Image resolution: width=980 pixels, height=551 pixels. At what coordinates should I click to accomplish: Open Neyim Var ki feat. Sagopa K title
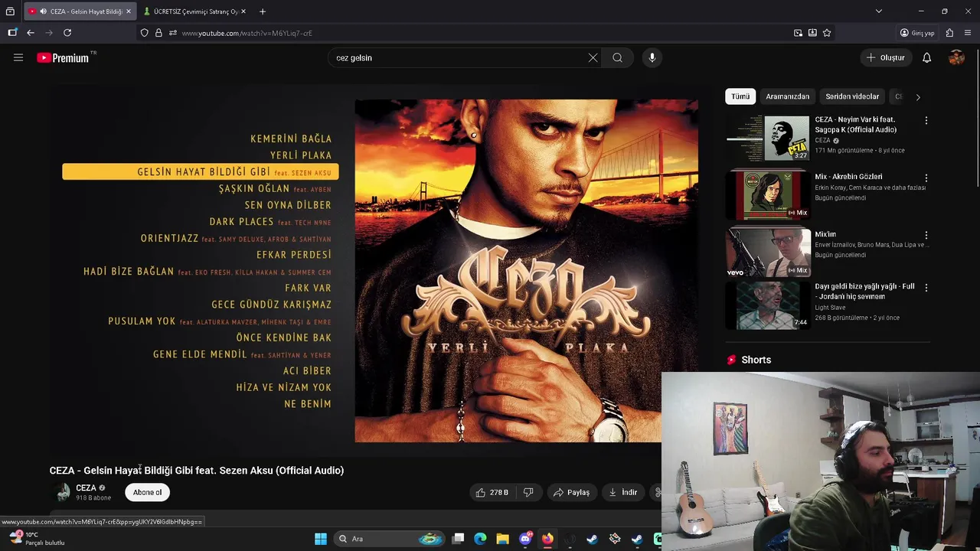tap(855, 125)
